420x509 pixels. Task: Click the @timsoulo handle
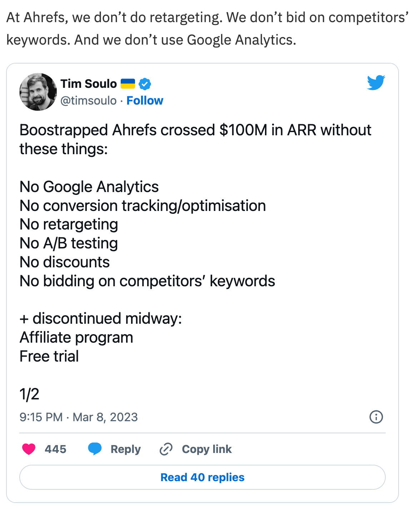[89, 101]
